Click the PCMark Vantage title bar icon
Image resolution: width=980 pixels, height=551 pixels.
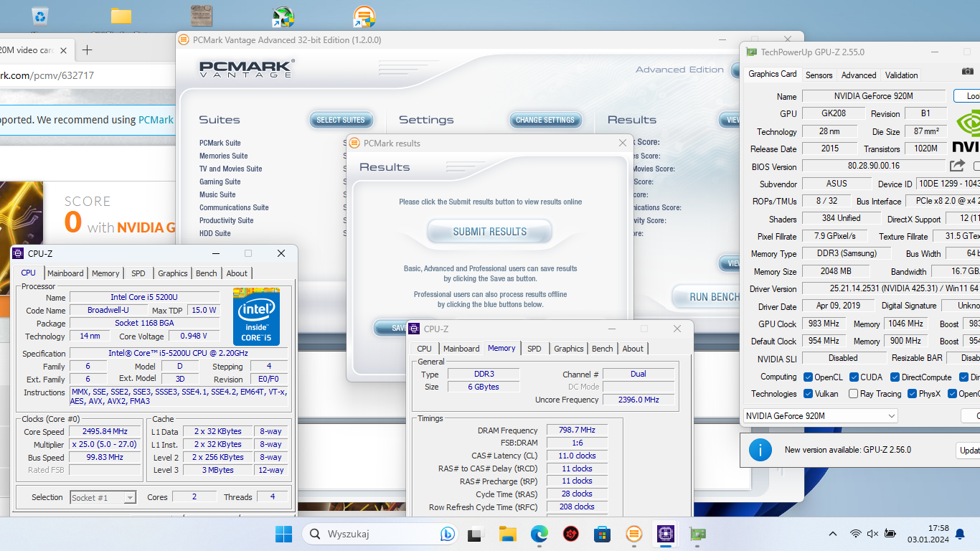[184, 40]
